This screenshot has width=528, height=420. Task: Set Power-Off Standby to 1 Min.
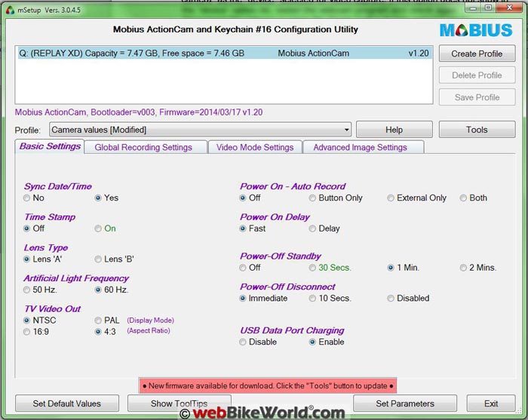(x=391, y=268)
